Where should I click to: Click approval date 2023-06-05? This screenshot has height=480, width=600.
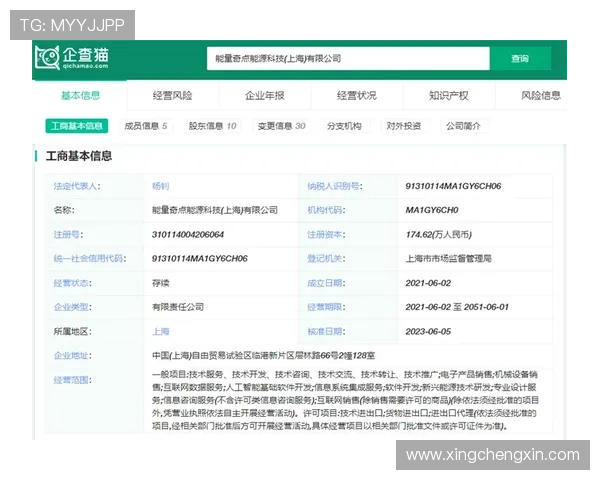pyautogui.click(x=428, y=331)
